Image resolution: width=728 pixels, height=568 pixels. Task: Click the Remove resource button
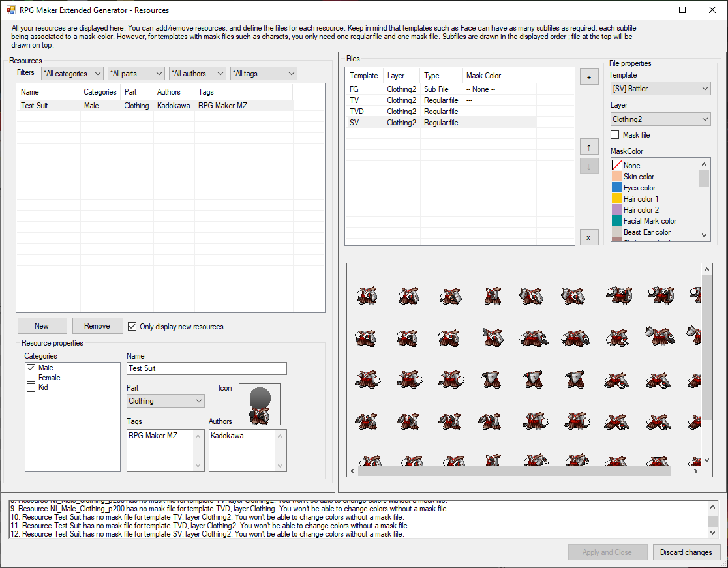(97, 326)
